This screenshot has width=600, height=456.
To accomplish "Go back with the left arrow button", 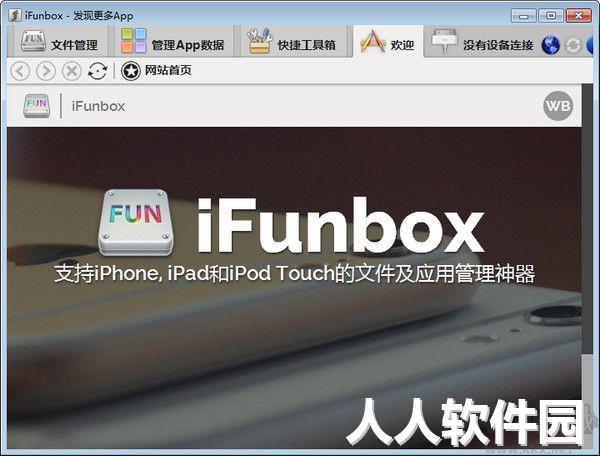I will pos(20,71).
